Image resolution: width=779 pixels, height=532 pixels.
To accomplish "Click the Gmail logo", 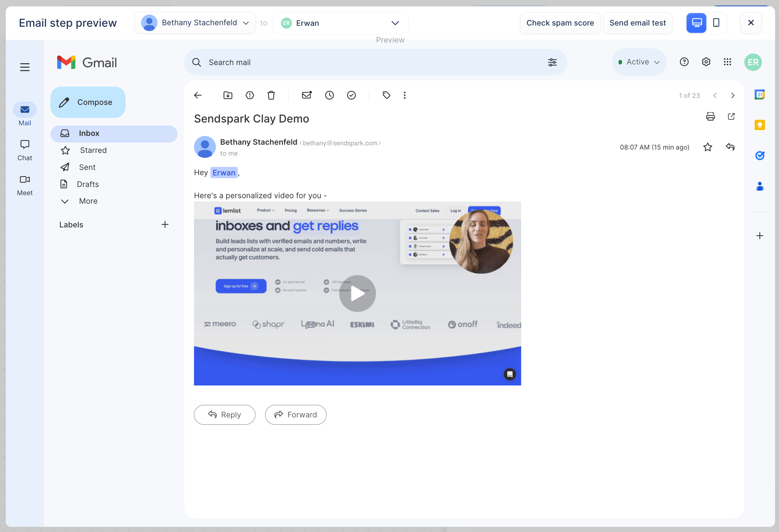I will [87, 63].
